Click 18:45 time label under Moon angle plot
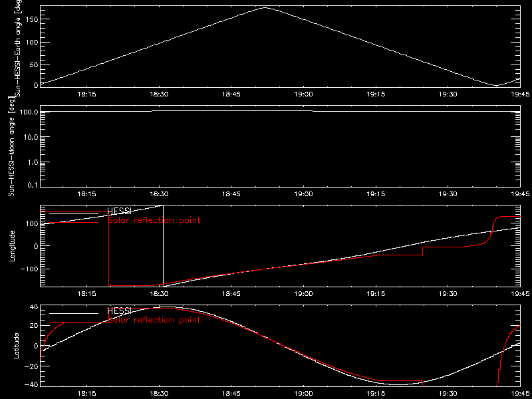 231,194
